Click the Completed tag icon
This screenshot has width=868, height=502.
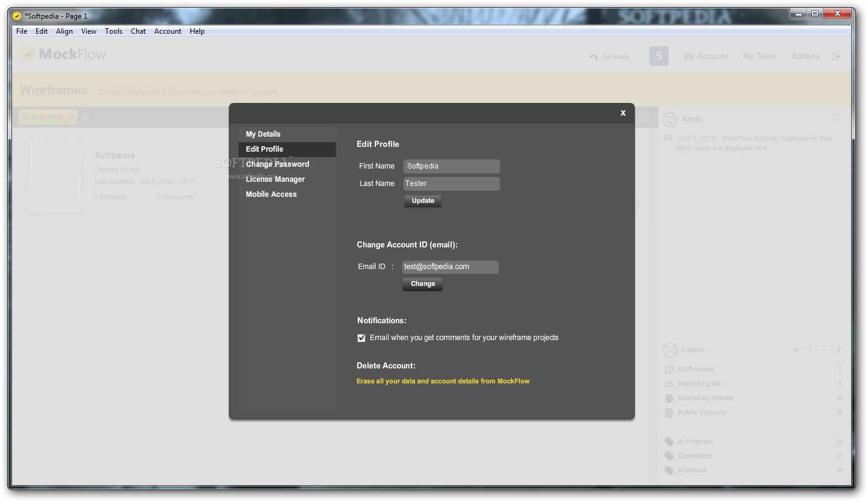tap(669, 456)
